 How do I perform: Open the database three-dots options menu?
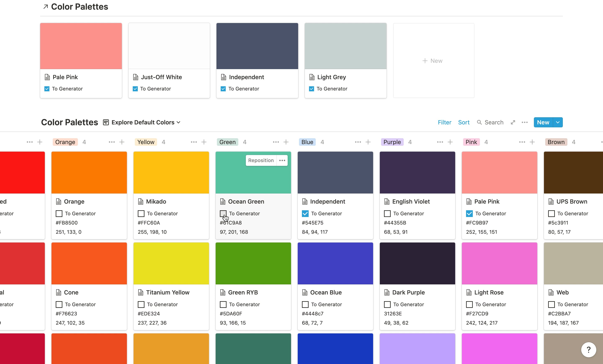[x=524, y=122]
